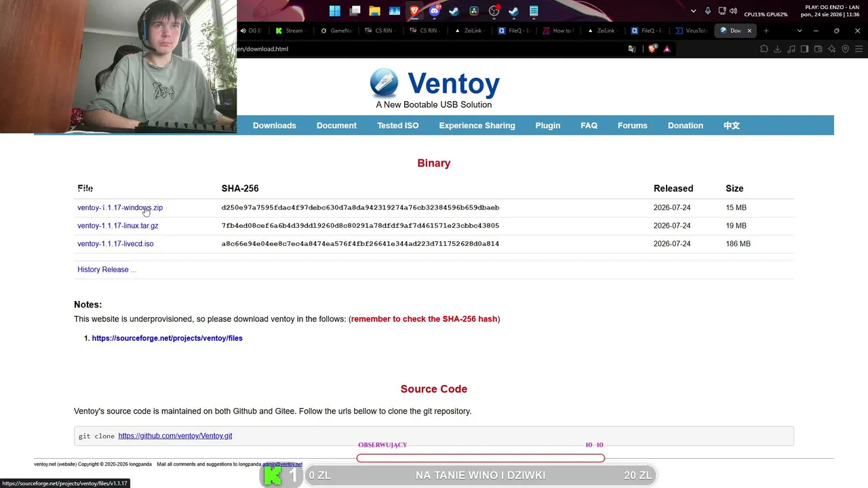Screen dimensions: 868x488
Task: Click the livecd.iso SHA-256 hash
Action: coord(360,244)
